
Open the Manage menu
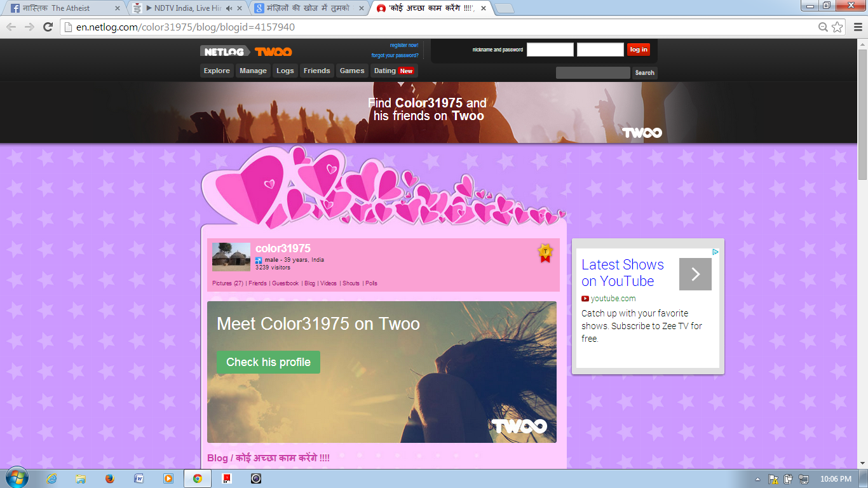253,71
